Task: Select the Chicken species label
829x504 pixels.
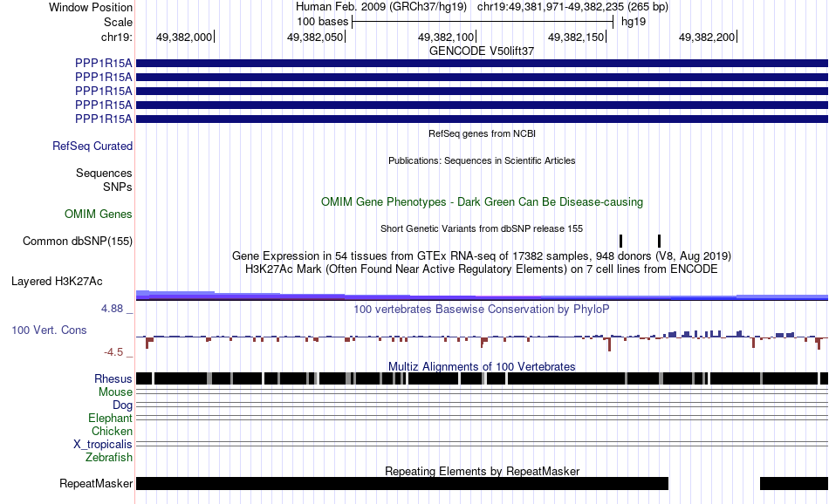Action: click(x=112, y=431)
